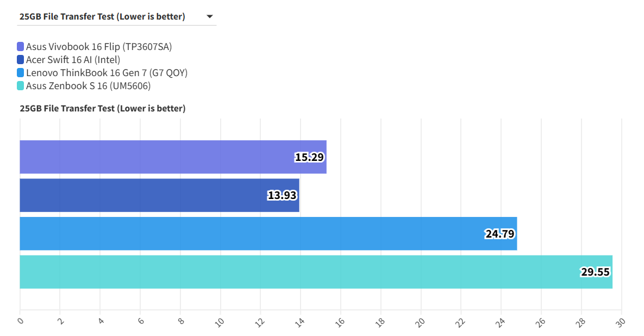Click the chart title above the bars
The width and height of the screenshot is (644, 336).
click(x=103, y=109)
